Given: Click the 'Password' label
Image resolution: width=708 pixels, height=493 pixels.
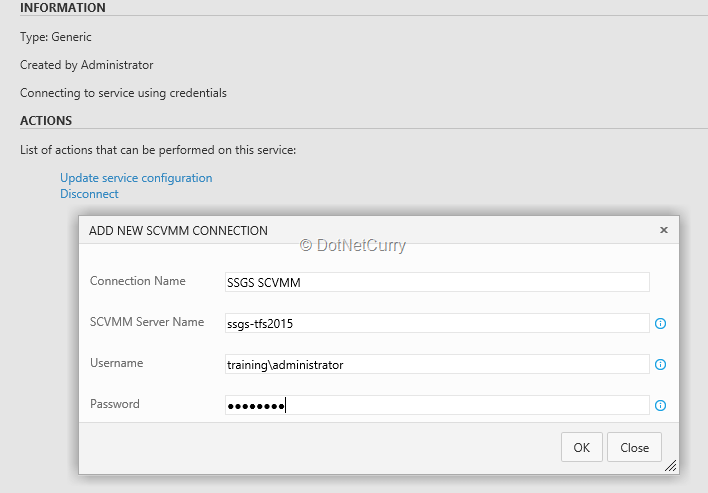Looking at the screenshot, I should tap(115, 404).
